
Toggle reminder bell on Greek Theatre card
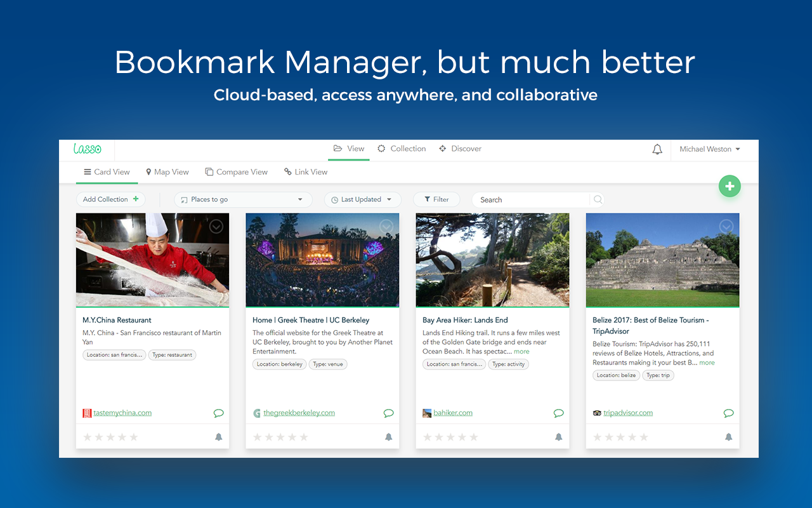pyautogui.click(x=389, y=437)
